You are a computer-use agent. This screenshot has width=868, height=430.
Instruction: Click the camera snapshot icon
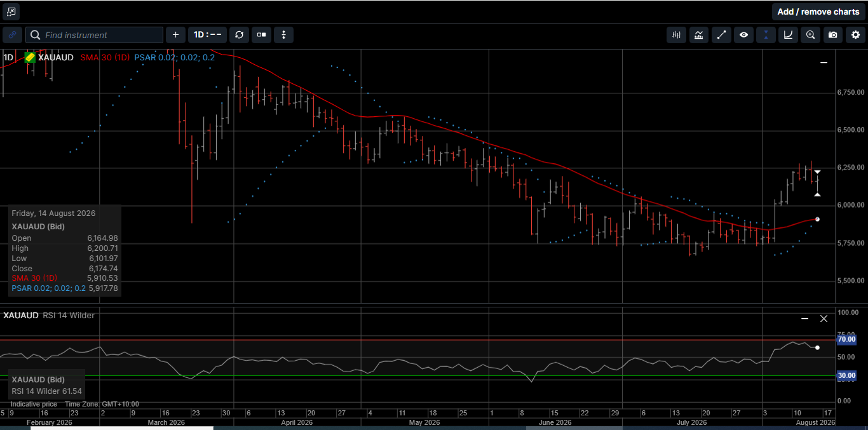point(833,35)
